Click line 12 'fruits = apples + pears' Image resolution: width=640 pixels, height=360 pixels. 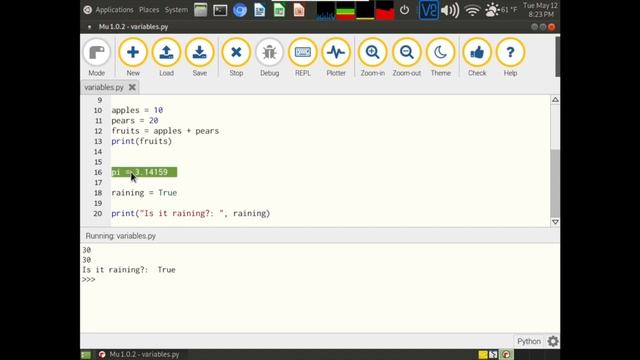click(165, 131)
